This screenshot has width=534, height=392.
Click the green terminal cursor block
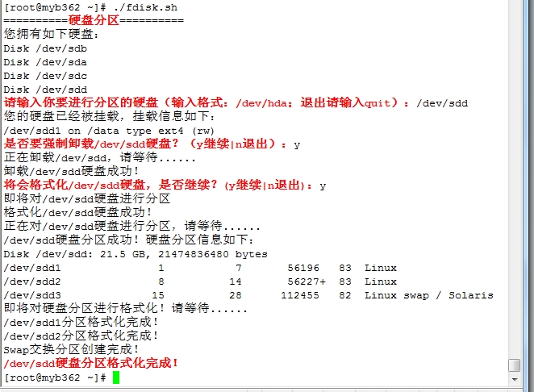pyautogui.click(x=116, y=377)
